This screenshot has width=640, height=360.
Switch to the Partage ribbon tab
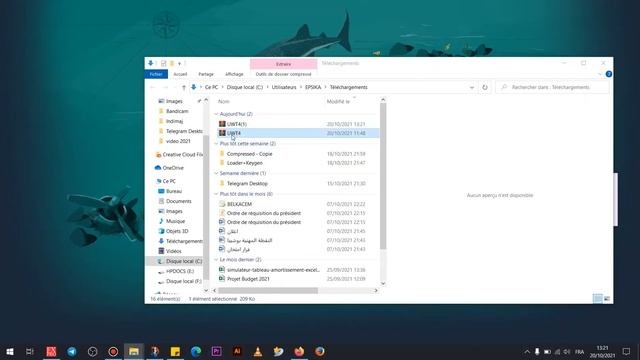click(x=206, y=74)
